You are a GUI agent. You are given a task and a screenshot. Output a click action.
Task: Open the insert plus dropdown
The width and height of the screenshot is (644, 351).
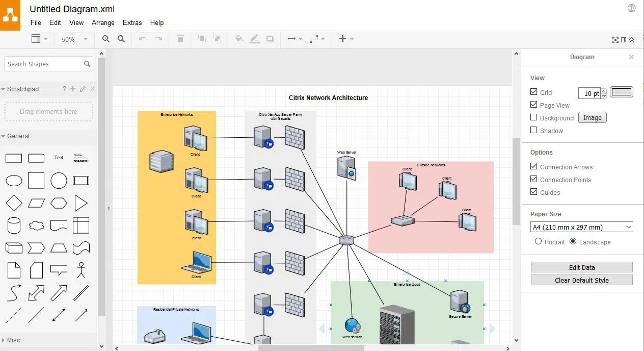(x=346, y=39)
